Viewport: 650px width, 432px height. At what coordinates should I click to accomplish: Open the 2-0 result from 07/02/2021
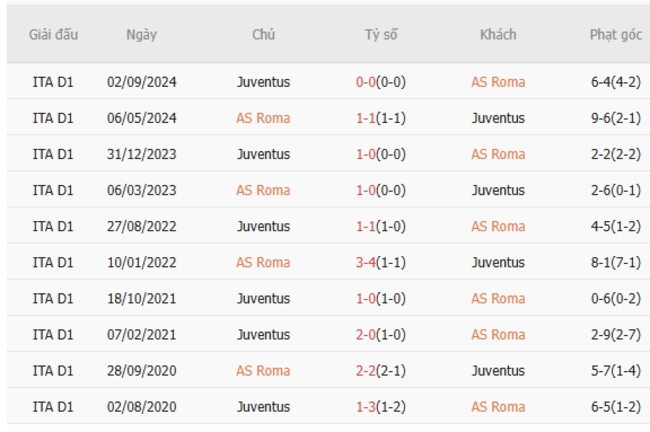click(x=366, y=334)
